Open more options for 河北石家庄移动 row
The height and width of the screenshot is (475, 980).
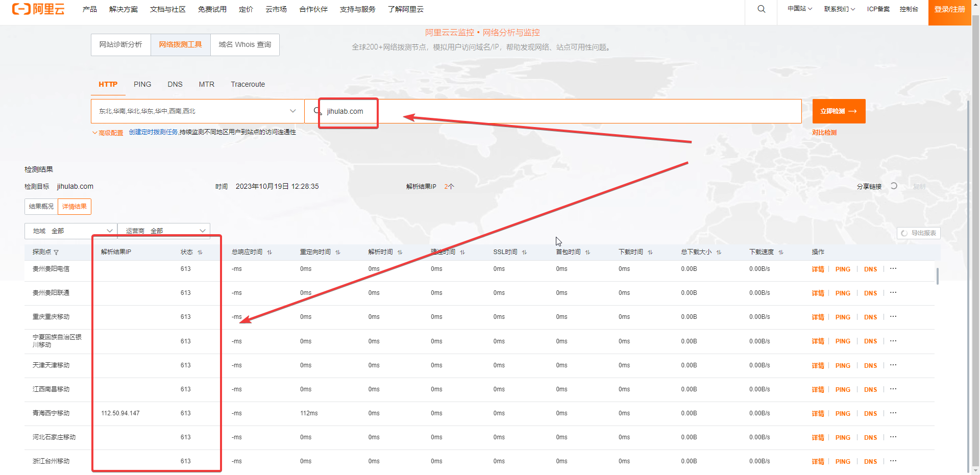pos(893,437)
